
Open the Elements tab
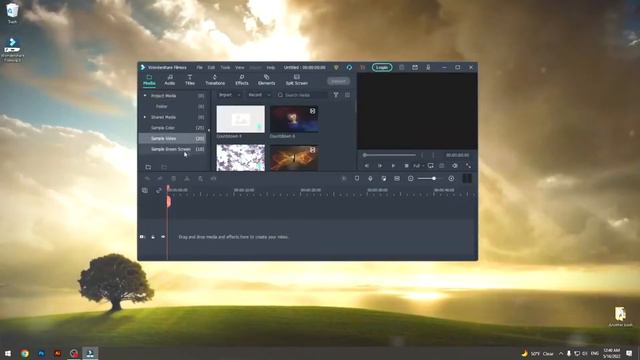tap(267, 80)
